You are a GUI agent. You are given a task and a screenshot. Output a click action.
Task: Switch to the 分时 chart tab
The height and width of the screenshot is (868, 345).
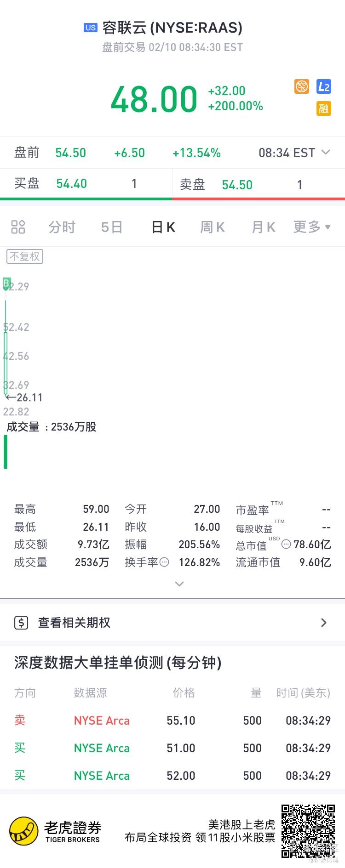tap(62, 227)
